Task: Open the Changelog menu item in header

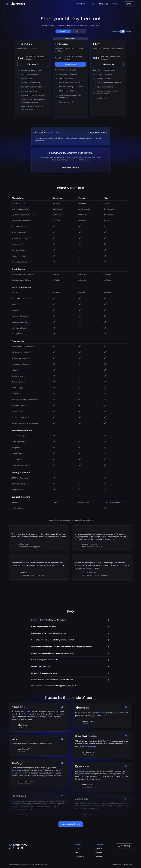Action: 104,4
